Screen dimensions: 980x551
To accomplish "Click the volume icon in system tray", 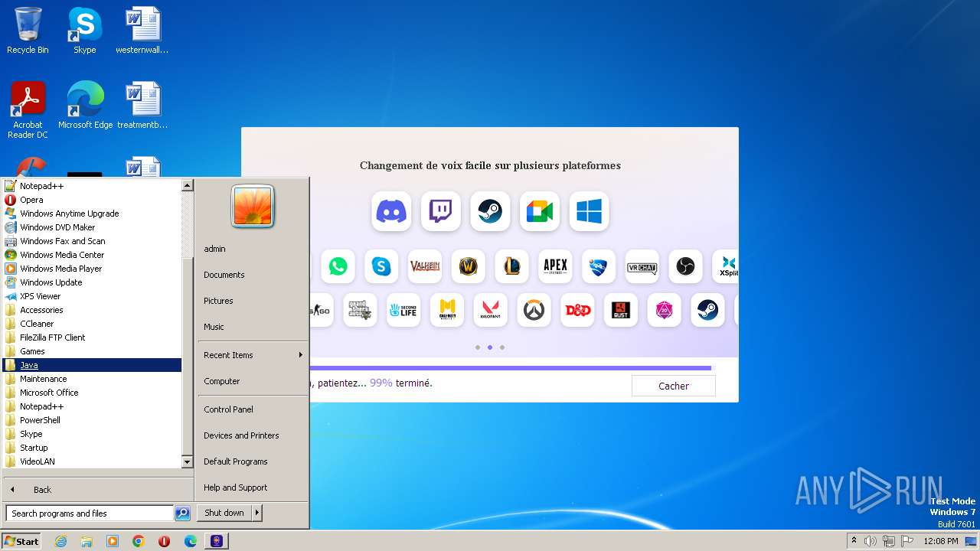I will (870, 541).
